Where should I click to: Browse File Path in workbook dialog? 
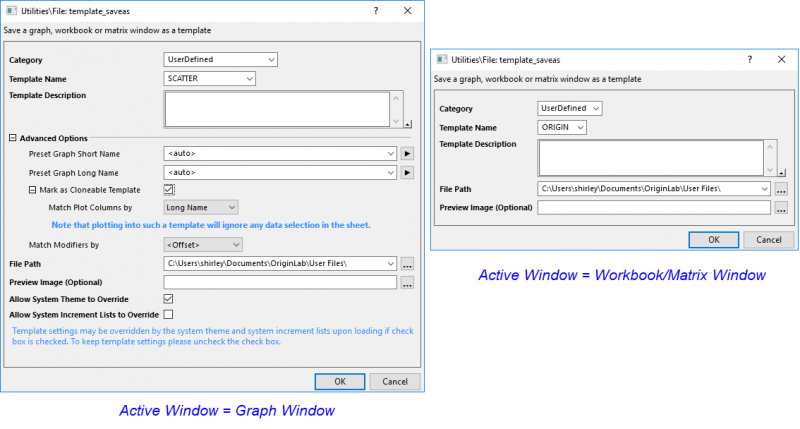(x=781, y=188)
